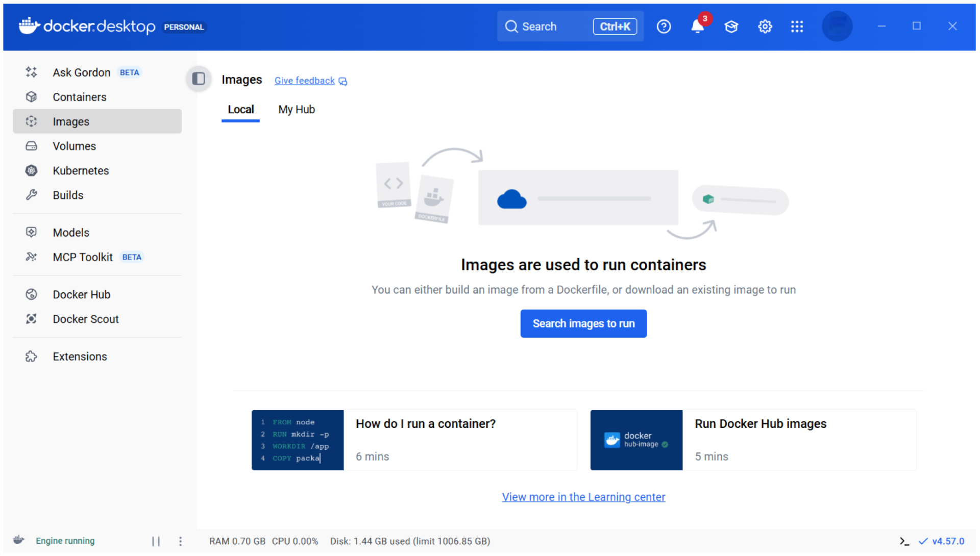Image resolution: width=980 pixels, height=556 pixels.
Task: Open Kubernetes from the sidebar
Action: pos(81,170)
